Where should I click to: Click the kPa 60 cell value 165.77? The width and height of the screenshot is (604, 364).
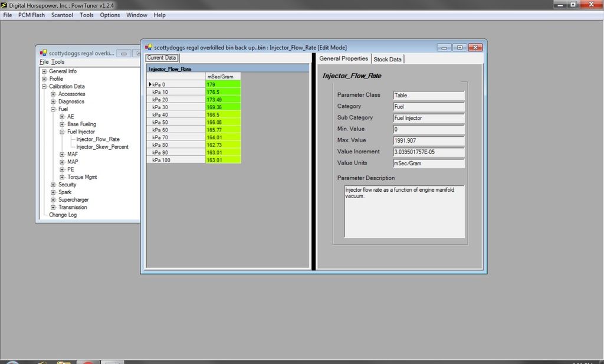[223, 130]
